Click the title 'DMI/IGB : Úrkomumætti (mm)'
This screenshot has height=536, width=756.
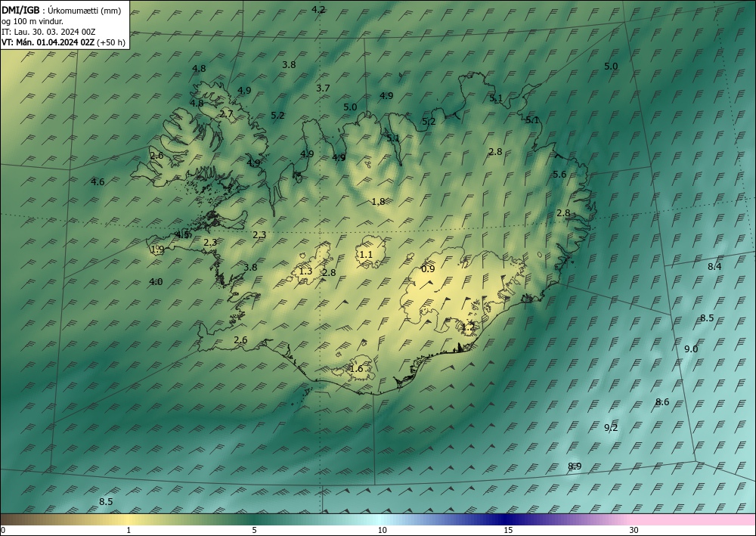pos(61,11)
